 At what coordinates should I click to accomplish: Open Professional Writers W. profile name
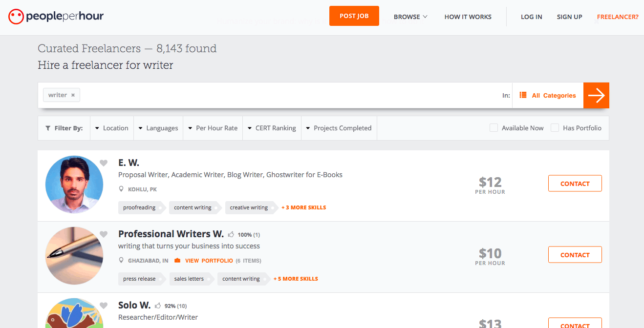pos(171,234)
